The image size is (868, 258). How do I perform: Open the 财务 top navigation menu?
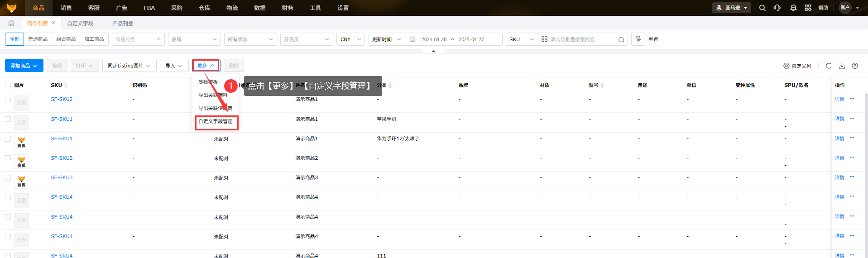point(288,8)
